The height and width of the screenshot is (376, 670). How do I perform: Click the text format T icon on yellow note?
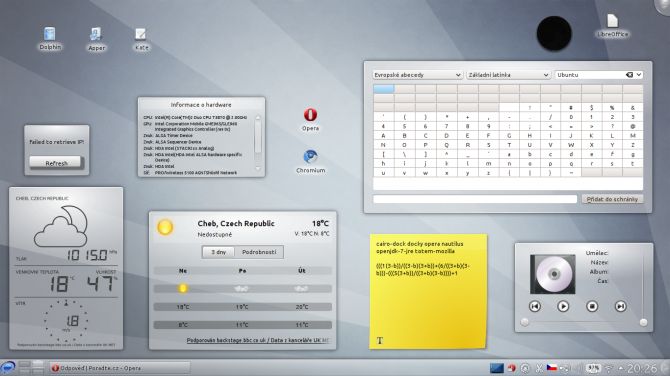point(380,341)
